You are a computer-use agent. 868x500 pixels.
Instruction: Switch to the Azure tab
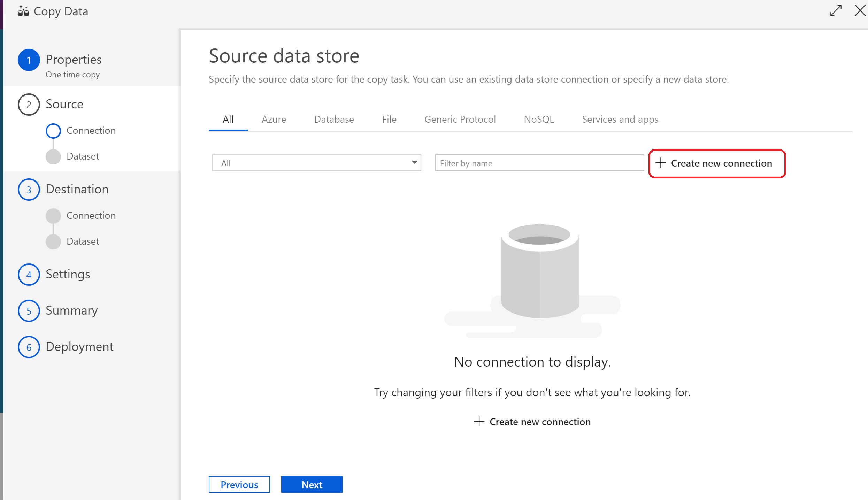(274, 119)
